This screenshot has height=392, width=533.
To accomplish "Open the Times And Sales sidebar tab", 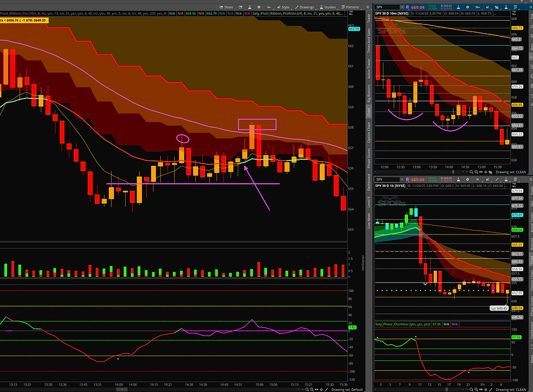I will (x=369, y=40).
